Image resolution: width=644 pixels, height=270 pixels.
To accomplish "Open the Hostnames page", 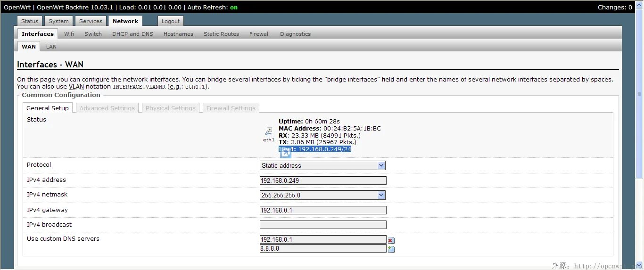I will click(178, 34).
